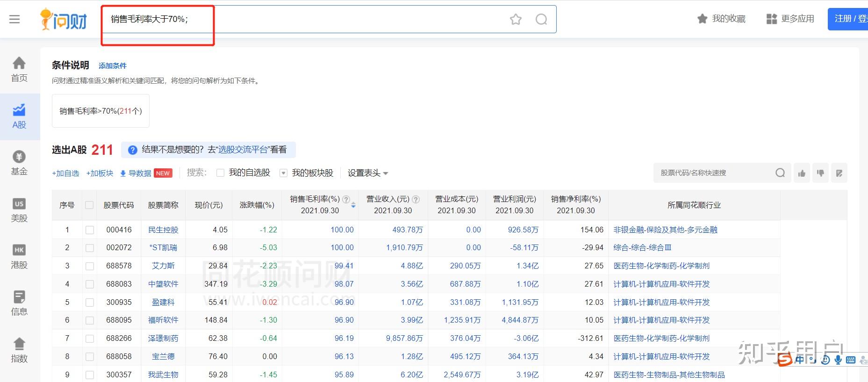Click the 注册/登录 button
The image size is (868, 382).
(x=847, y=19)
